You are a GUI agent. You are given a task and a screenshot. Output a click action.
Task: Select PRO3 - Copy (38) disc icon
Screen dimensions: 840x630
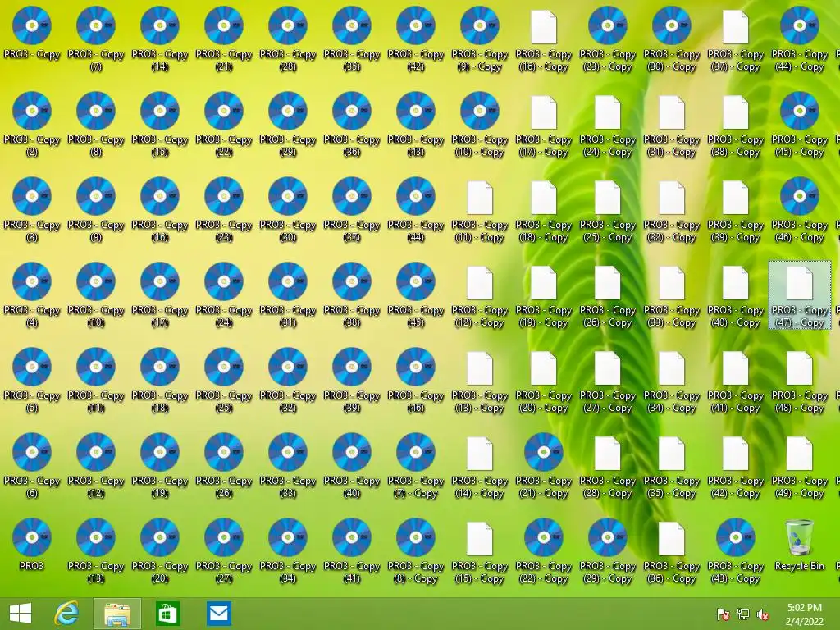(351, 281)
